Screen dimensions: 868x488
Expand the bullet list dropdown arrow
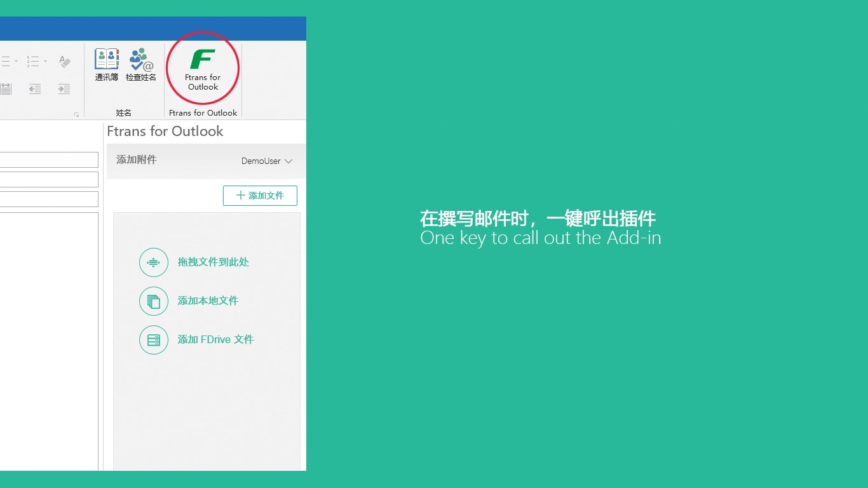click(16, 62)
